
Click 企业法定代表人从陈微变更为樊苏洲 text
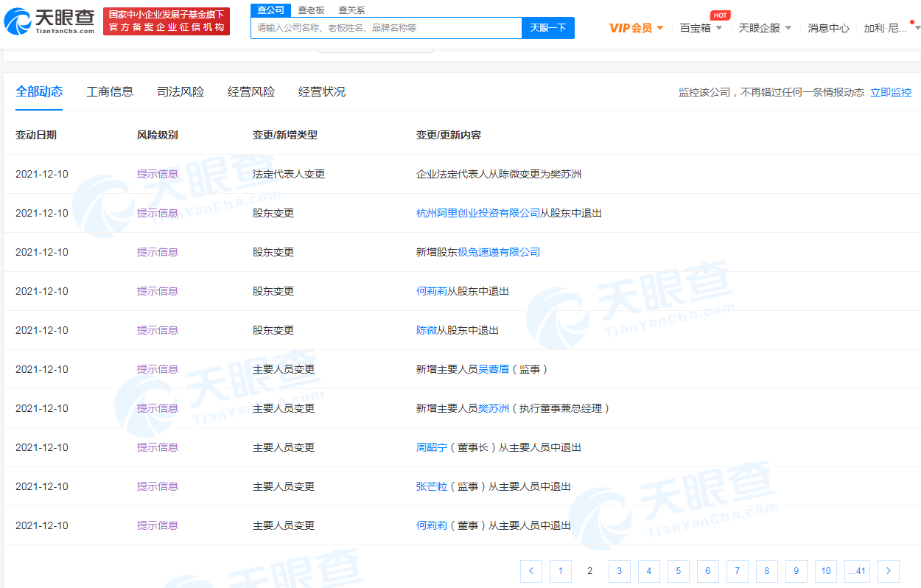(x=499, y=174)
